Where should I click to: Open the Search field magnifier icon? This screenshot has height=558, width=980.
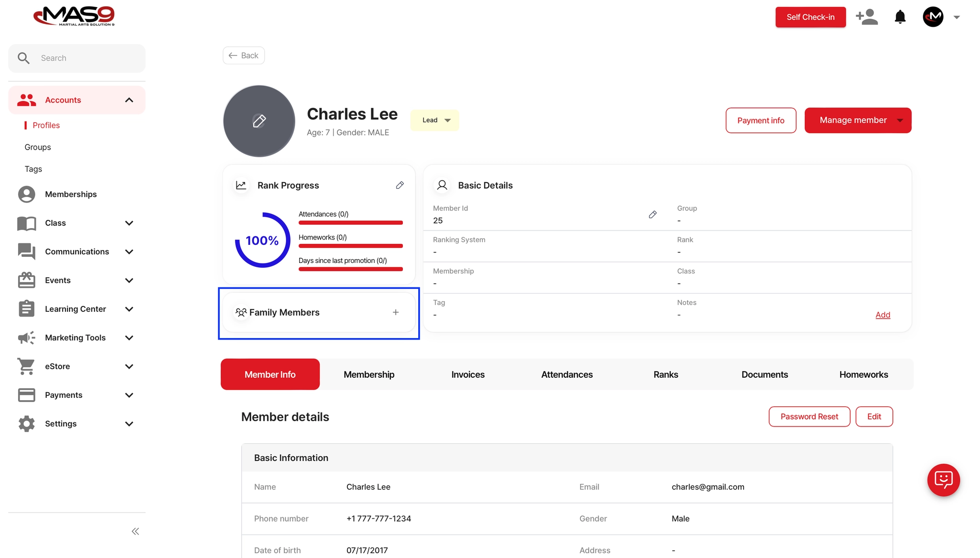click(x=24, y=58)
